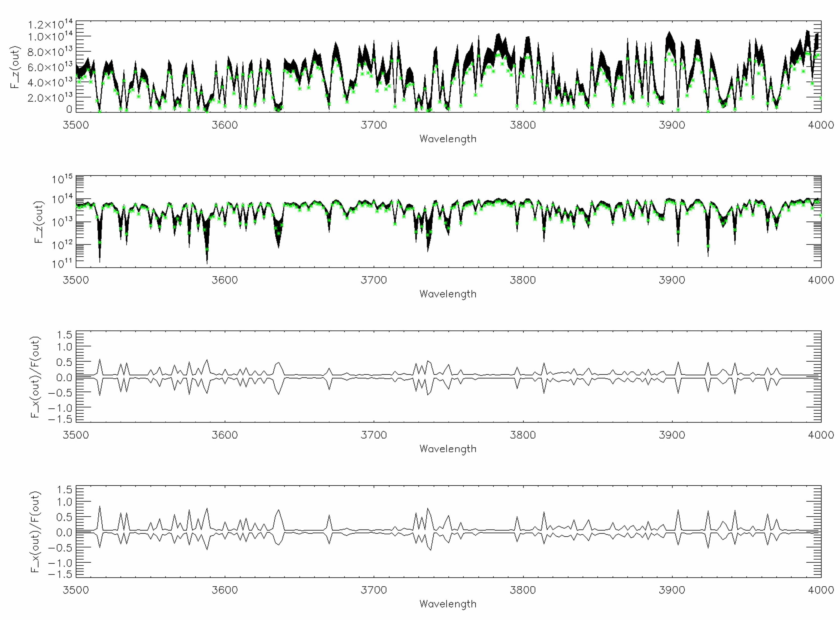Select the 10^11 tick label on log plot
Screen dimensions: 840x620
click(62, 264)
